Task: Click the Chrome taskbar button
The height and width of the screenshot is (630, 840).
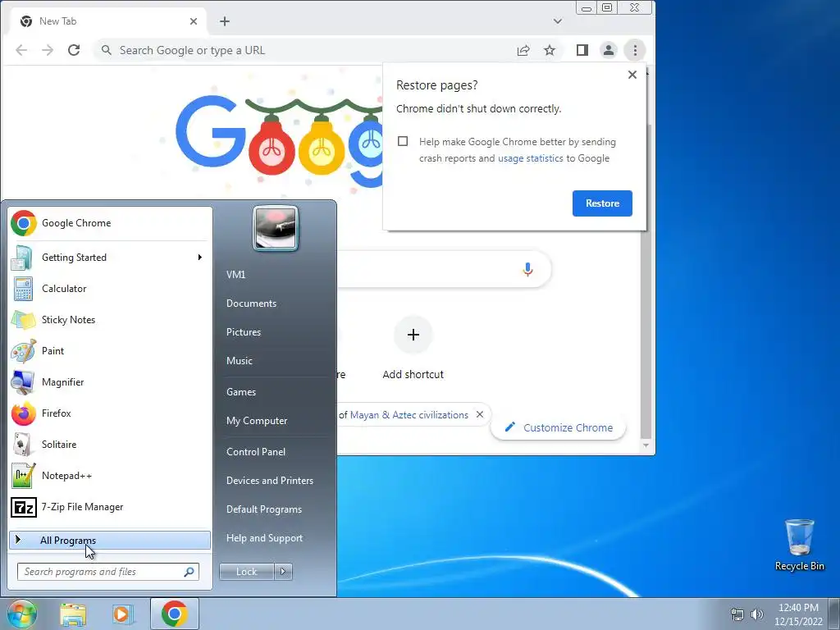Action: 174,614
